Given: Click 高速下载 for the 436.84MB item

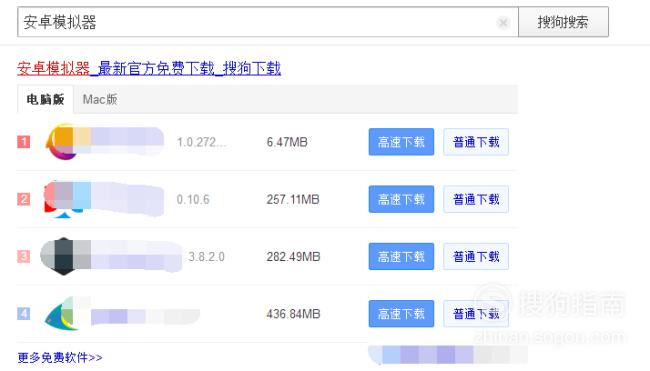Looking at the screenshot, I should point(401,314).
